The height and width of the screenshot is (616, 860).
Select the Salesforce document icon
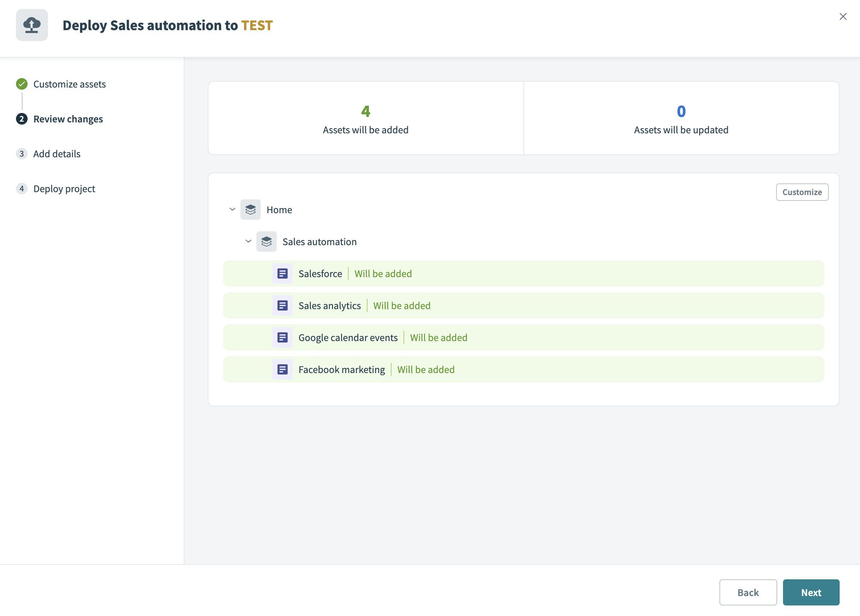pos(283,273)
